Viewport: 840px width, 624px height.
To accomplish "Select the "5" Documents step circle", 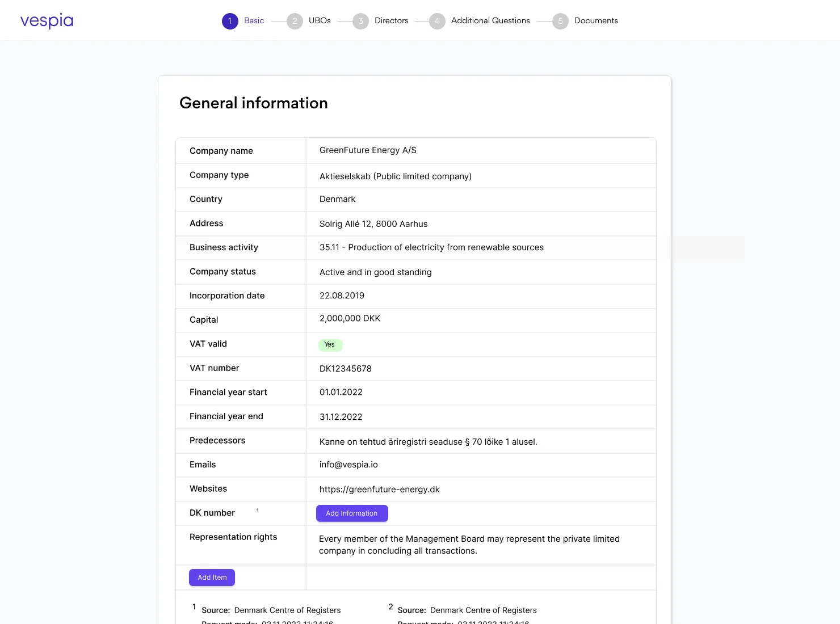I will click(560, 21).
